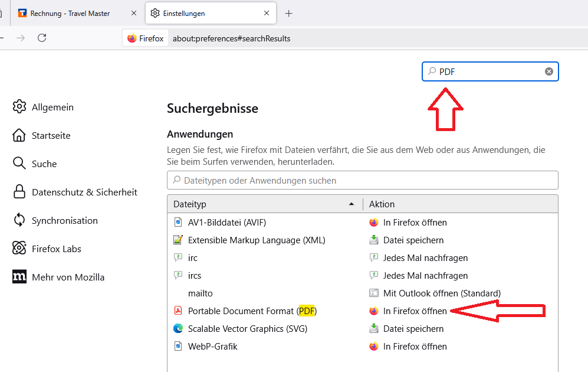Open Datenschutz & Sicherheit lock icon
This screenshot has height=372, width=588.
[x=19, y=191]
